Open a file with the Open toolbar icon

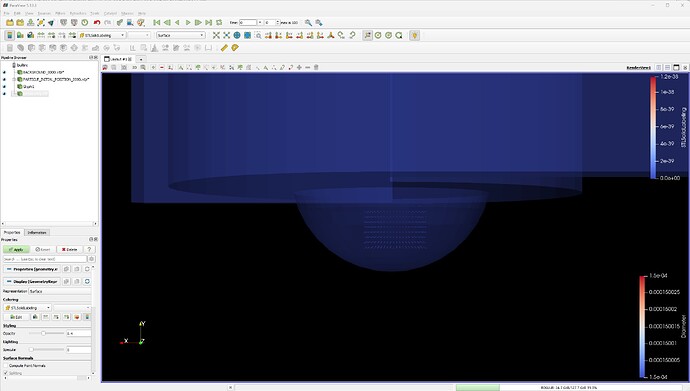tap(10, 22)
